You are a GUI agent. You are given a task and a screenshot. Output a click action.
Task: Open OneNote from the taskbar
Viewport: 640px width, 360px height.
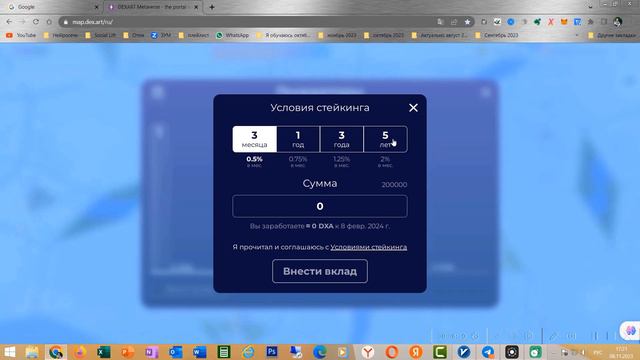pos(151,352)
